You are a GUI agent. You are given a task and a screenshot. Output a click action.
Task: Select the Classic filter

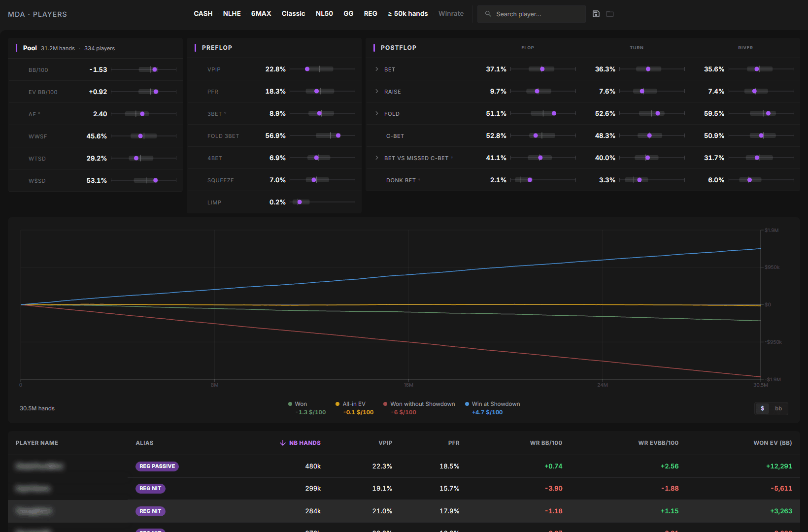pyautogui.click(x=293, y=14)
